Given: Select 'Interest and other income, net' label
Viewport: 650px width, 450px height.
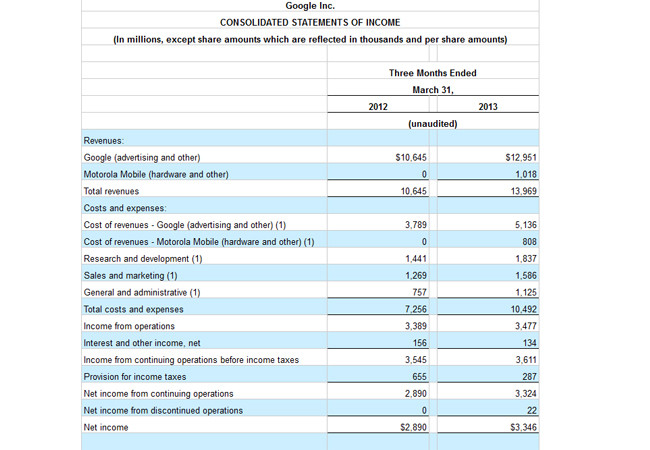Looking at the screenshot, I should pos(142,344).
